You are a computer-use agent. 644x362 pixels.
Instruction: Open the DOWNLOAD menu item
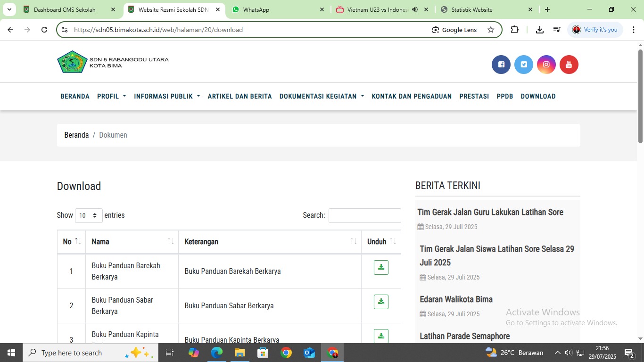(538, 96)
